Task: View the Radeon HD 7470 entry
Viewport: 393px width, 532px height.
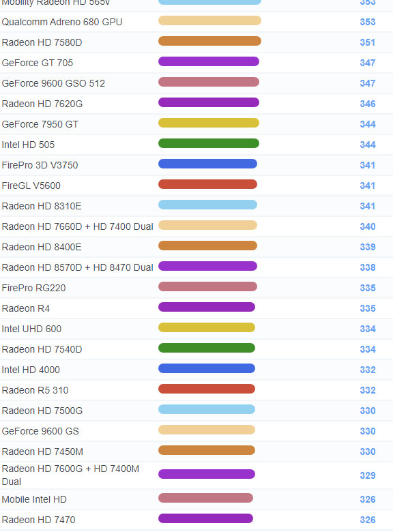Action: pyautogui.click(x=38, y=520)
